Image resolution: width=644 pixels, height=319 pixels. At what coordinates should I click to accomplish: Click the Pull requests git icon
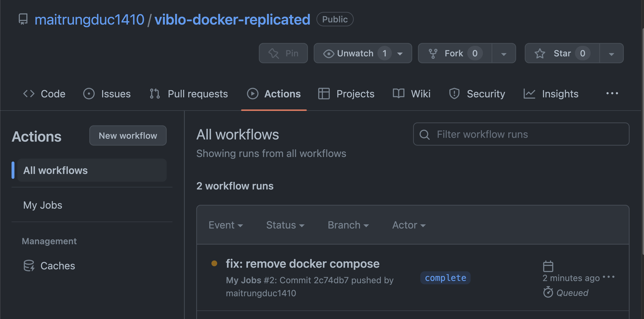[x=155, y=94]
